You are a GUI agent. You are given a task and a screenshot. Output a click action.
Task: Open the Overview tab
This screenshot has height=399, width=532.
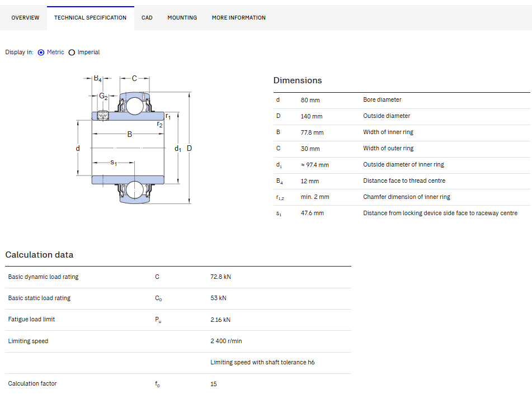pos(25,18)
